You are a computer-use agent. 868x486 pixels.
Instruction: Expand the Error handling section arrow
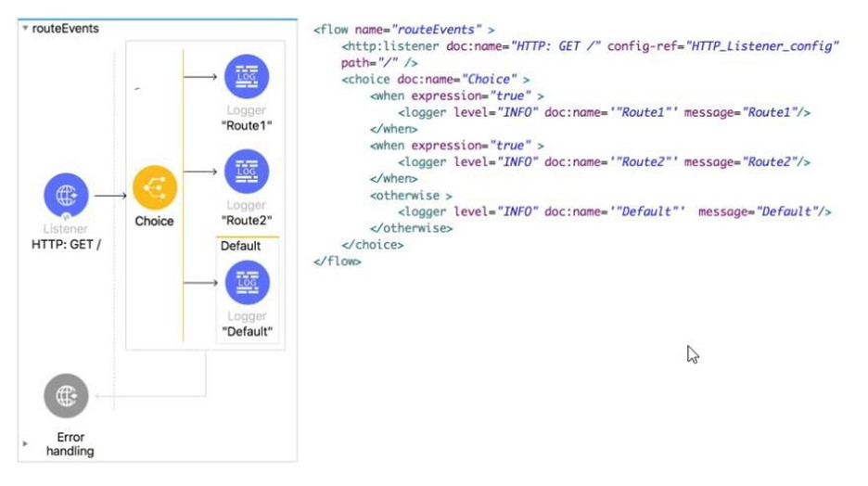click(x=25, y=444)
